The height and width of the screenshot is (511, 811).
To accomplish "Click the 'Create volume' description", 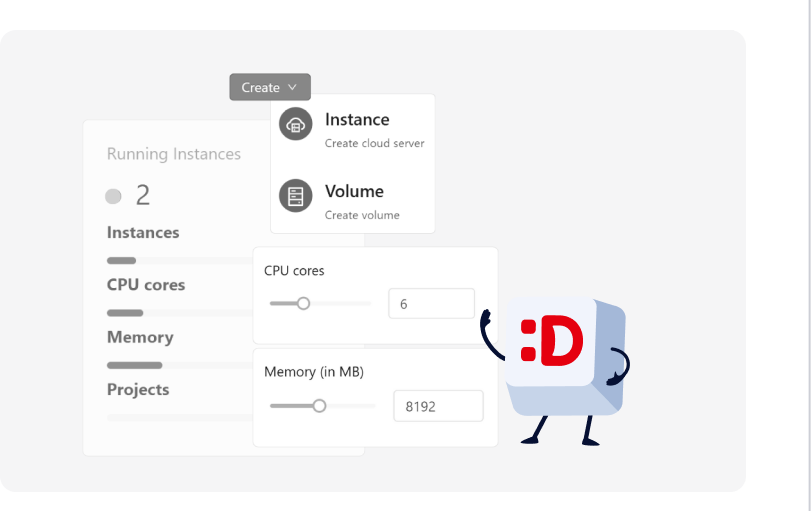I will click(362, 215).
